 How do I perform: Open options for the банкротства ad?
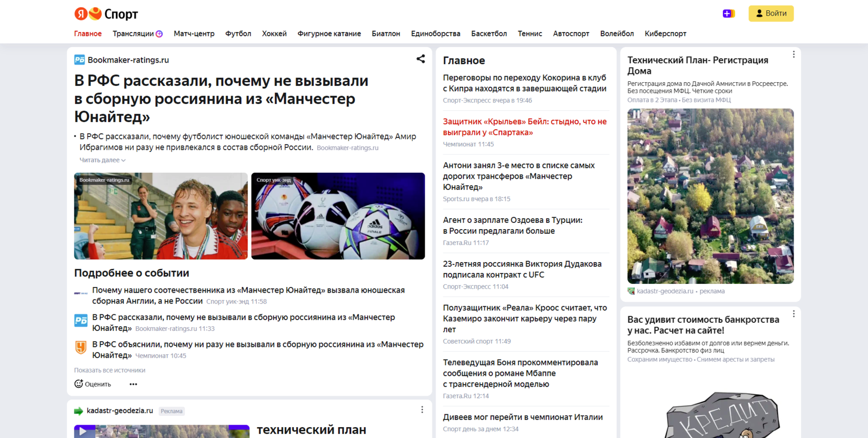click(794, 314)
